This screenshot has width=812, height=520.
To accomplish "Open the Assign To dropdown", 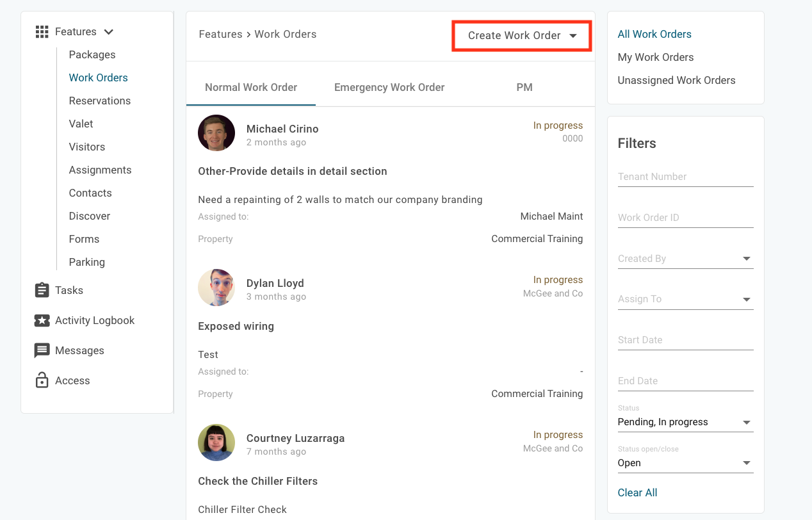I will [685, 299].
